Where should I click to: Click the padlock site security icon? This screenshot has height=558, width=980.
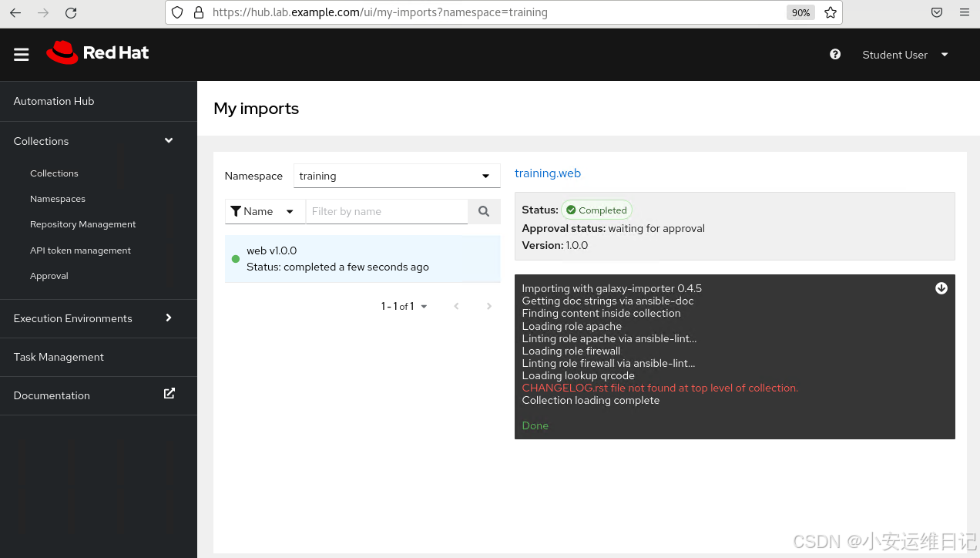point(199,12)
